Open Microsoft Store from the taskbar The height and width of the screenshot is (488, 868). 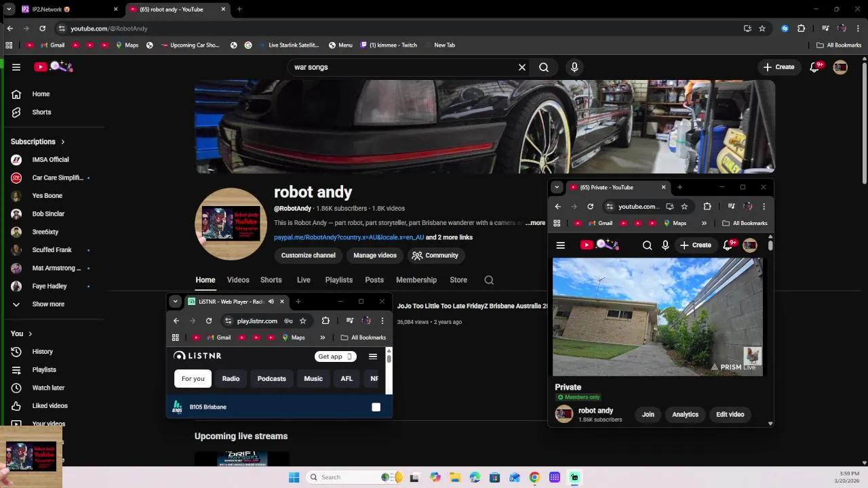[x=495, y=477]
